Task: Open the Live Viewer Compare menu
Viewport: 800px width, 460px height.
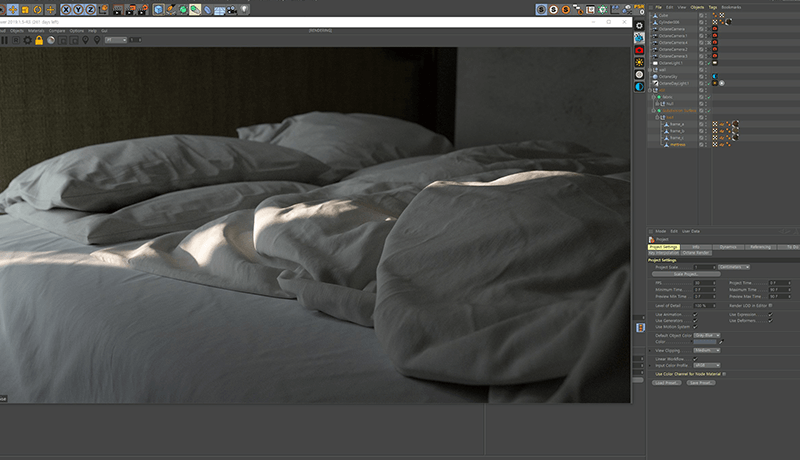Action: pos(57,31)
